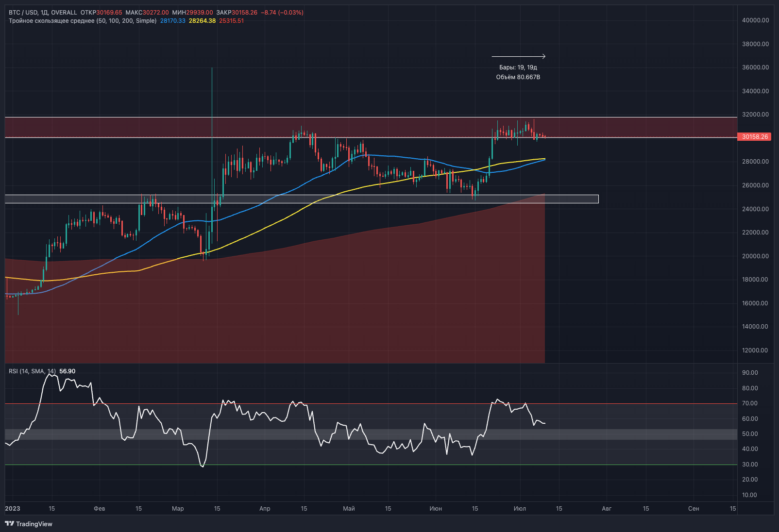Click the yellow 28264.38 moving average value
The height and width of the screenshot is (532, 779).
[x=202, y=21]
